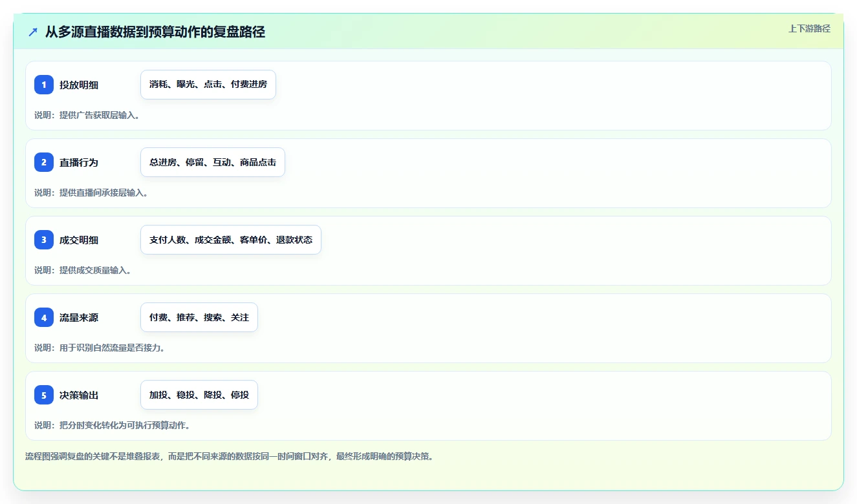Click the 直播行为 step title
857x504 pixels.
[79, 162]
